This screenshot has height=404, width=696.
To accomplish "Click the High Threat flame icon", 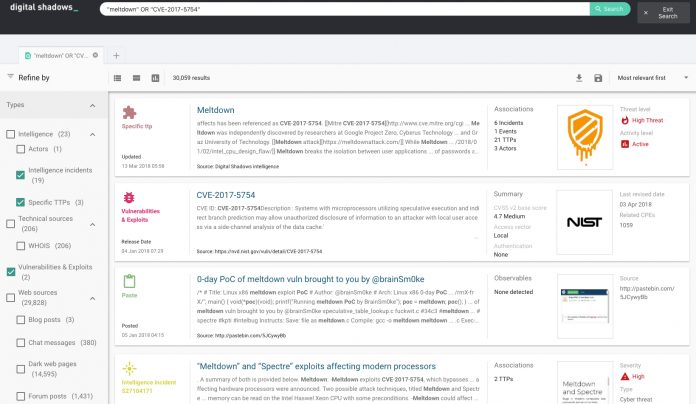I will coord(625,120).
